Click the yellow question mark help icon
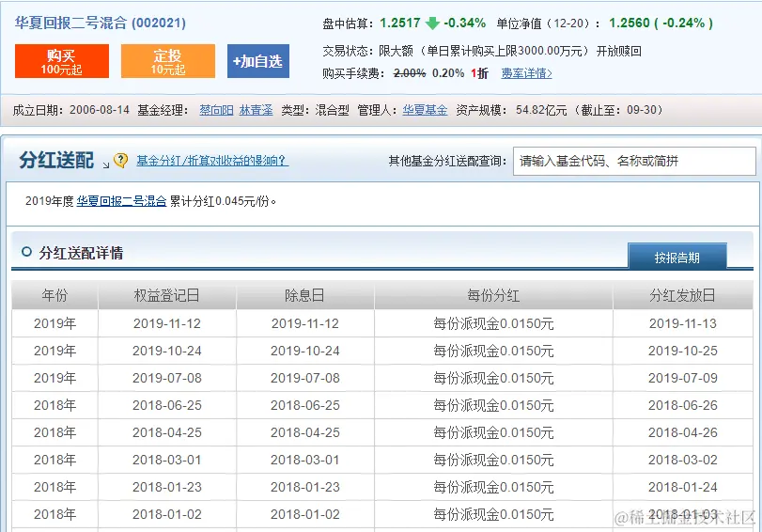This screenshot has width=762, height=532. 120,160
